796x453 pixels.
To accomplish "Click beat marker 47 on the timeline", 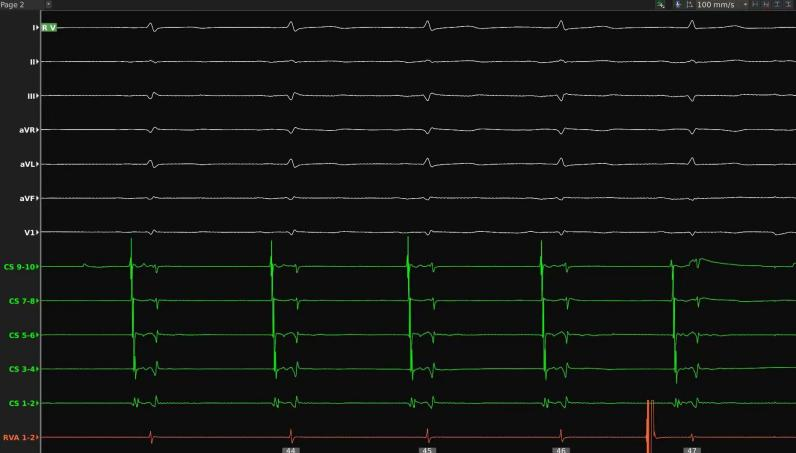I will pos(691,450).
